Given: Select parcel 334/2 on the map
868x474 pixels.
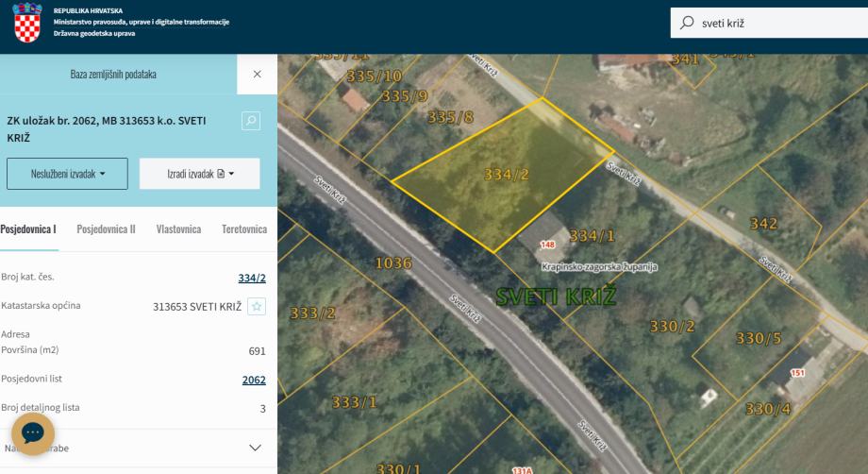Looking at the screenshot, I should (x=507, y=175).
